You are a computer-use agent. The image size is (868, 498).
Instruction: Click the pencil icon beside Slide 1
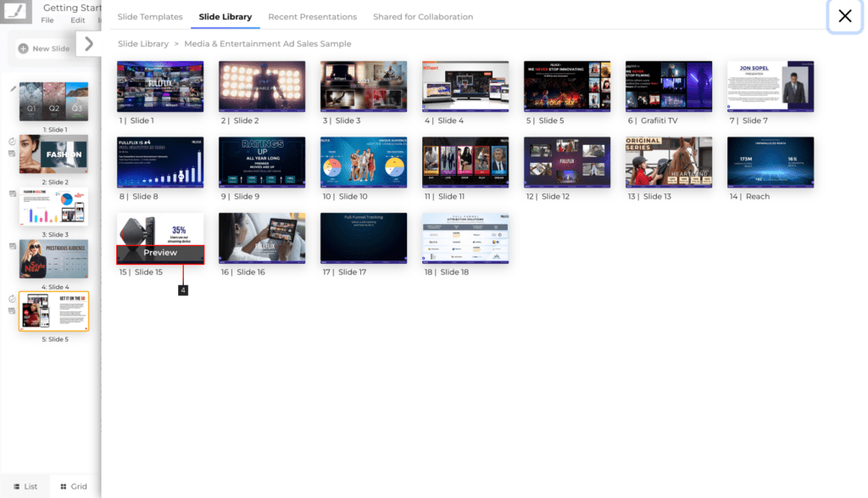pos(13,88)
